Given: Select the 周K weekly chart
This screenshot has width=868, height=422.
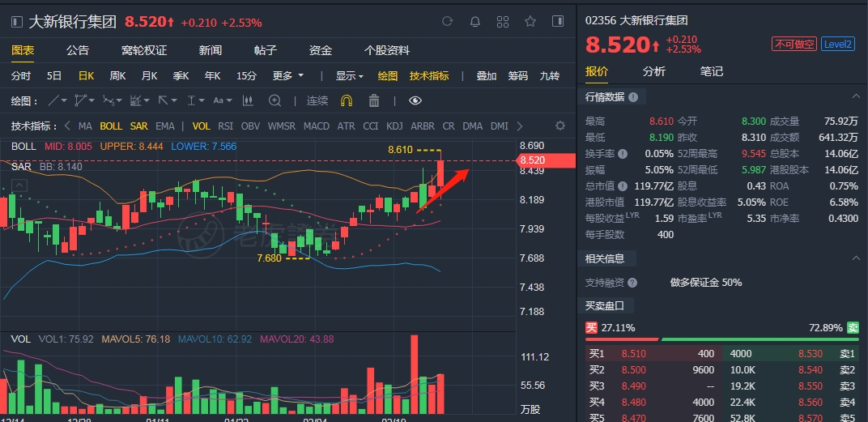Looking at the screenshot, I should coord(117,76).
